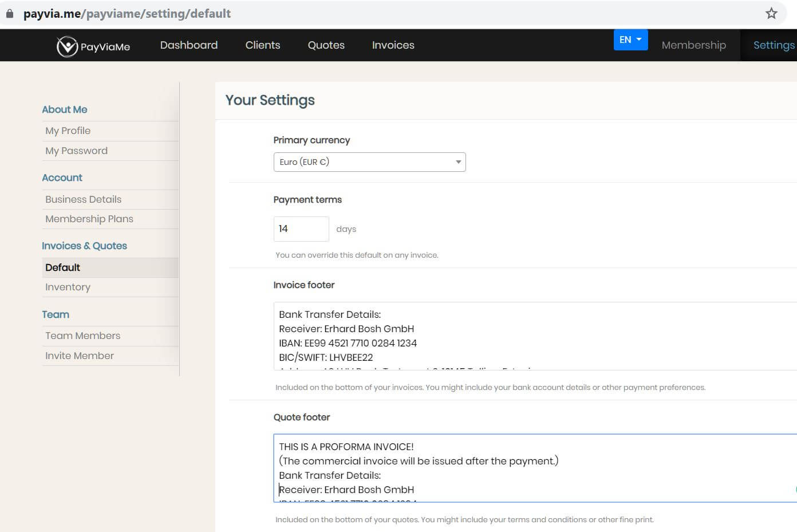This screenshot has height=532, width=797.
Task: Open Team Members in sidebar
Action: pyautogui.click(x=110, y=336)
